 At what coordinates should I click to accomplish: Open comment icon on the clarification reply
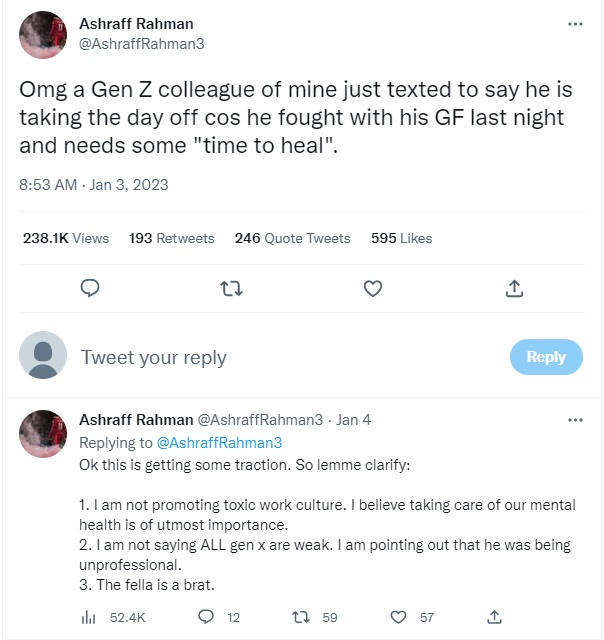pyautogui.click(x=207, y=617)
